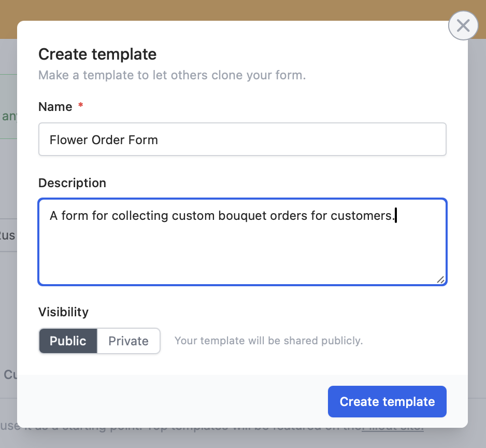The image size is (486, 448).
Task: Focus the Name input field
Action: coord(242,139)
